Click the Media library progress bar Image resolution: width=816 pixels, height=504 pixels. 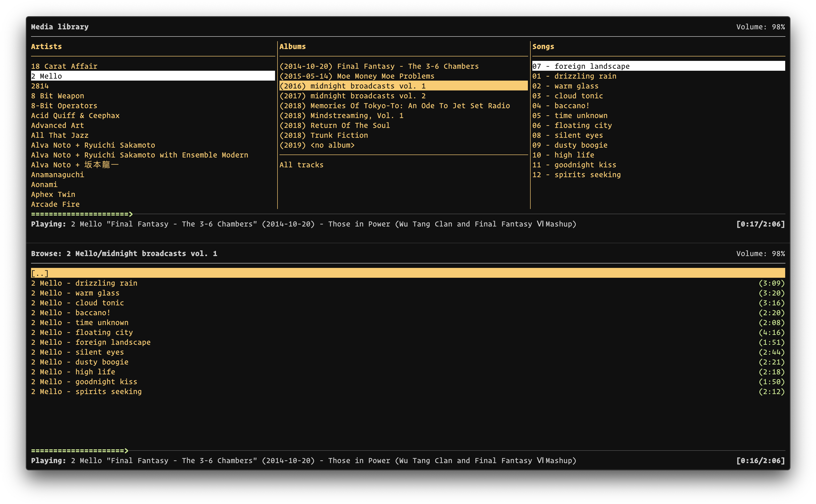click(408, 214)
